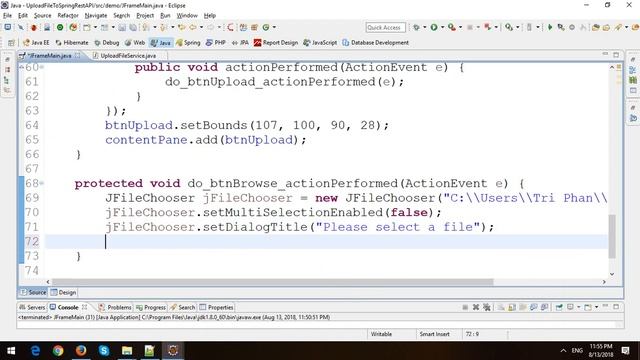
Task: Open the Problems view tab
Action: (115, 307)
